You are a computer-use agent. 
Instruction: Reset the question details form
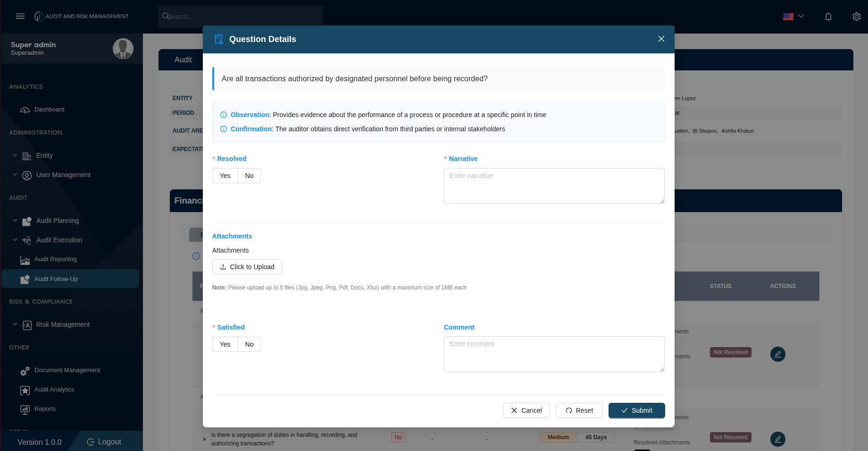click(579, 410)
